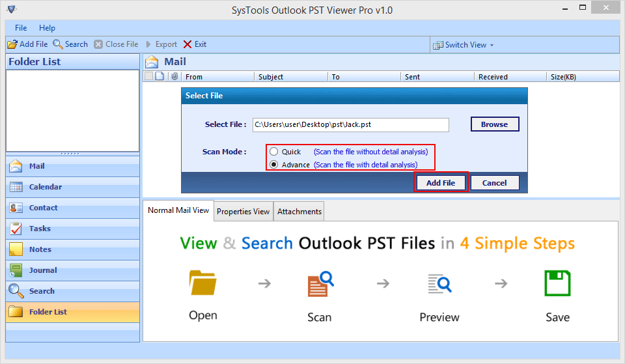Click the Search magnifier icon in sidebar
Screen dimensions: 625x364
tap(16, 291)
